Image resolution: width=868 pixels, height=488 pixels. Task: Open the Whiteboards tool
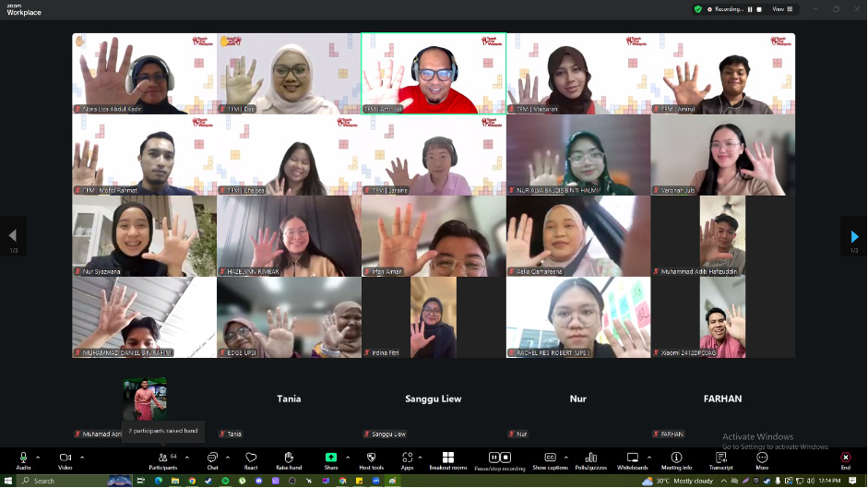click(633, 459)
